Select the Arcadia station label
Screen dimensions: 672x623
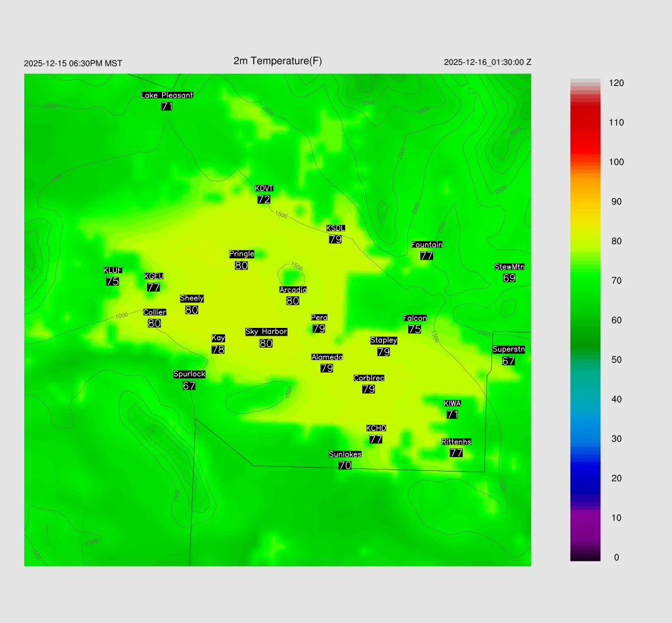coord(293,290)
